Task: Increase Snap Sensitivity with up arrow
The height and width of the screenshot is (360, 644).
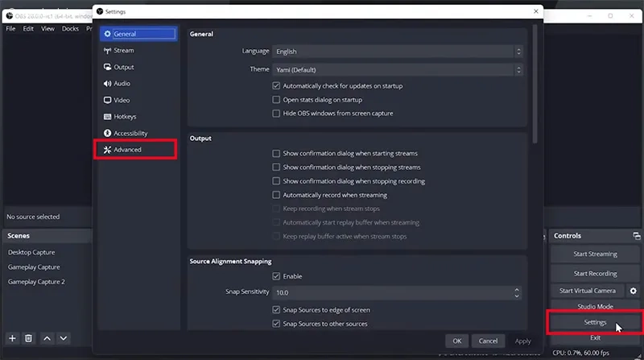Action: (x=517, y=289)
